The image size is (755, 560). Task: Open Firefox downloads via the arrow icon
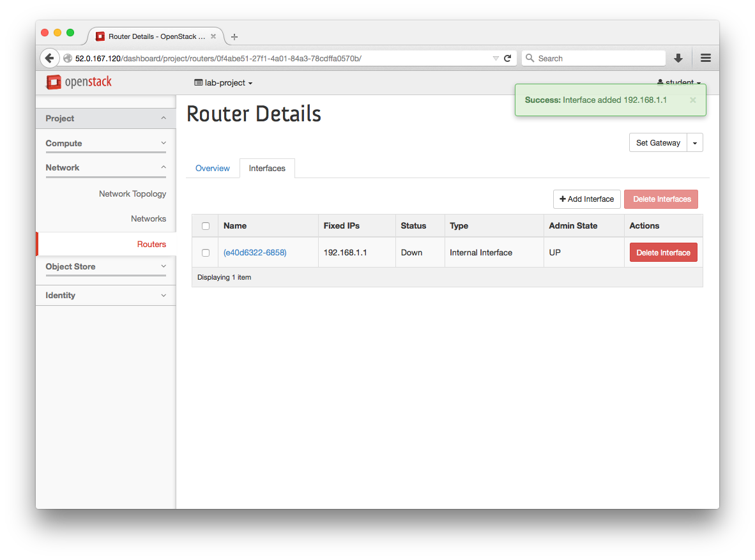pyautogui.click(x=678, y=57)
